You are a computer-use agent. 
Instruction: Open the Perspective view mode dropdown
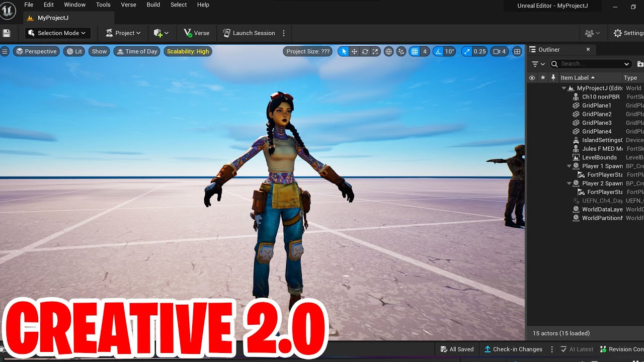point(36,51)
